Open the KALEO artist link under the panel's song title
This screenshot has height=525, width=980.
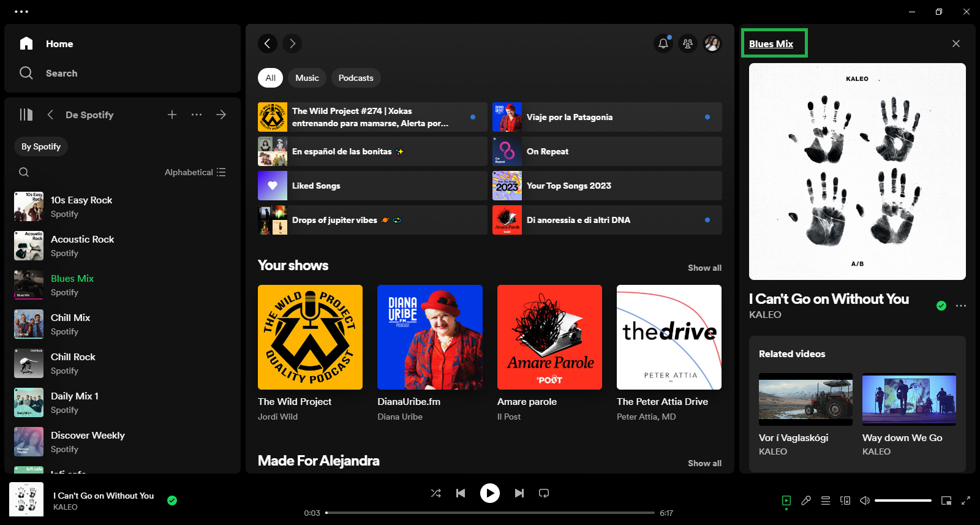[765, 314]
